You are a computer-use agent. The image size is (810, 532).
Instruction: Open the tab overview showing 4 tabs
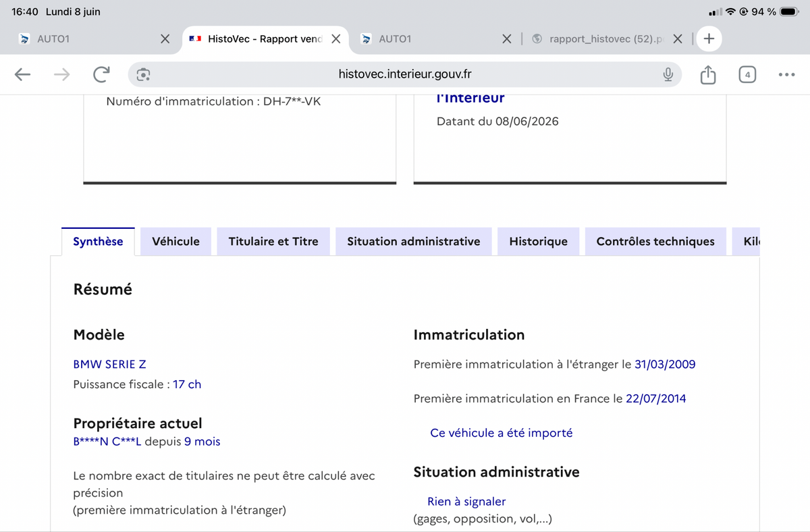pos(747,75)
